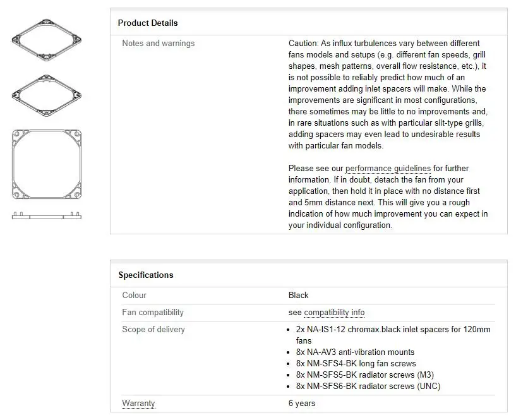Click the Specifications section header

click(x=146, y=275)
